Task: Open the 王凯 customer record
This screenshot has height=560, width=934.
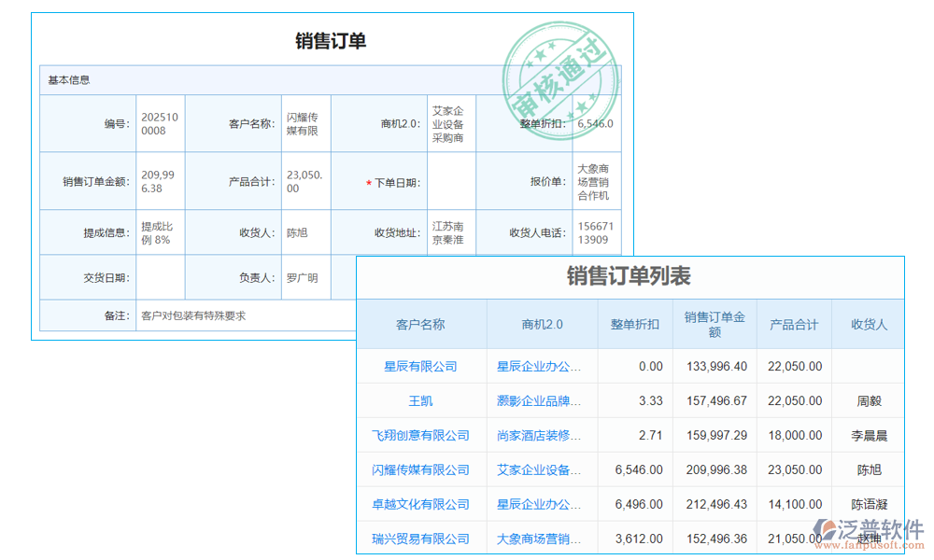Action: click(422, 400)
